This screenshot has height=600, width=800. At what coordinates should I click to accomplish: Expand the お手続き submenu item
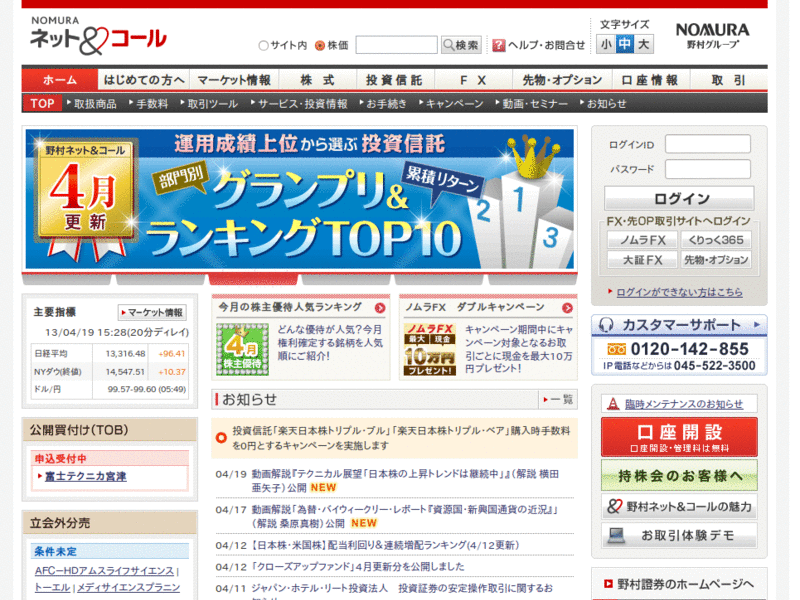tap(383, 104)
